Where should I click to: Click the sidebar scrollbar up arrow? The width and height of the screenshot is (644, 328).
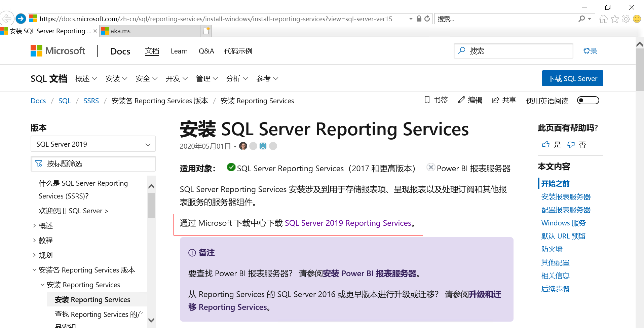[x=151, y=186]
